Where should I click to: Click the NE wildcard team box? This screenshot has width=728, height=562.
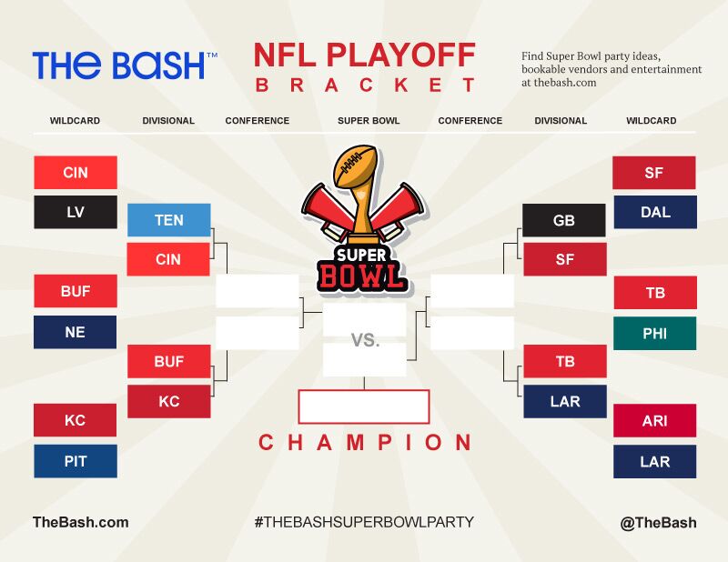tap(75, 332)
